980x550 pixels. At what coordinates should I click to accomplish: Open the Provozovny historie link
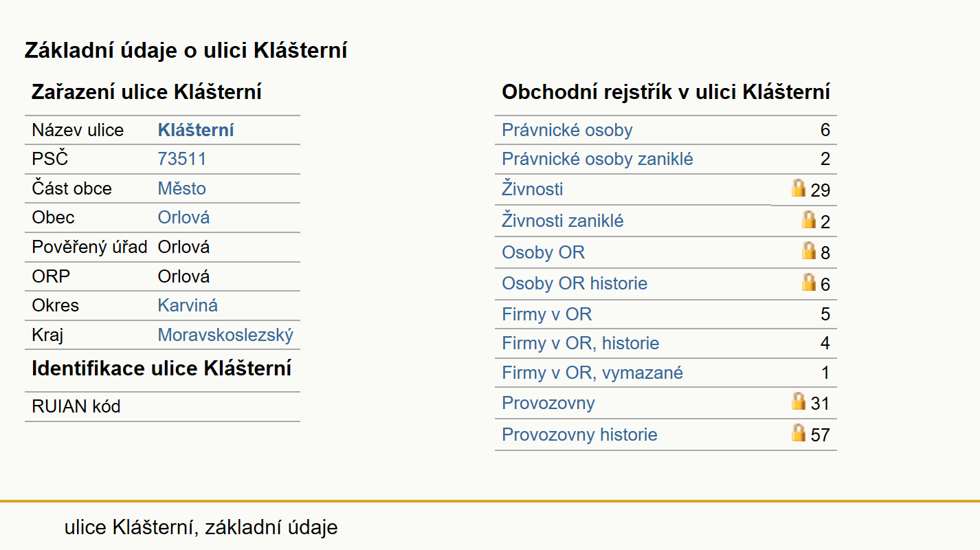click(579, 434)
